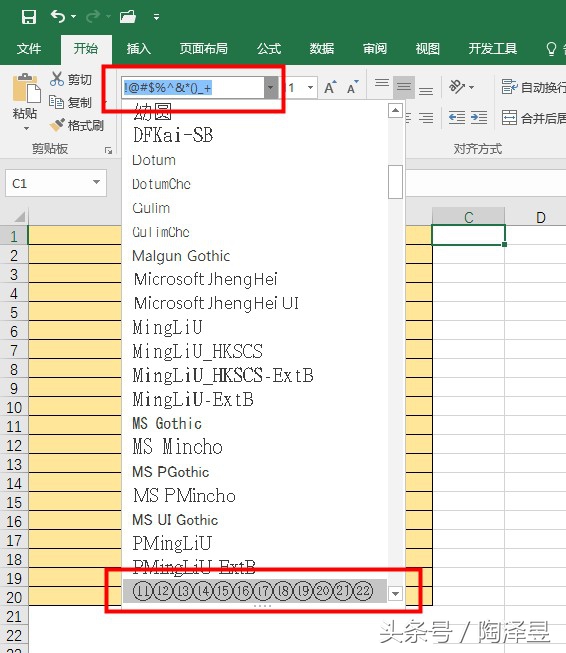This screenshot has height=653, width=566.
Task: Decrease cell indent
Action: coord(456,118)
